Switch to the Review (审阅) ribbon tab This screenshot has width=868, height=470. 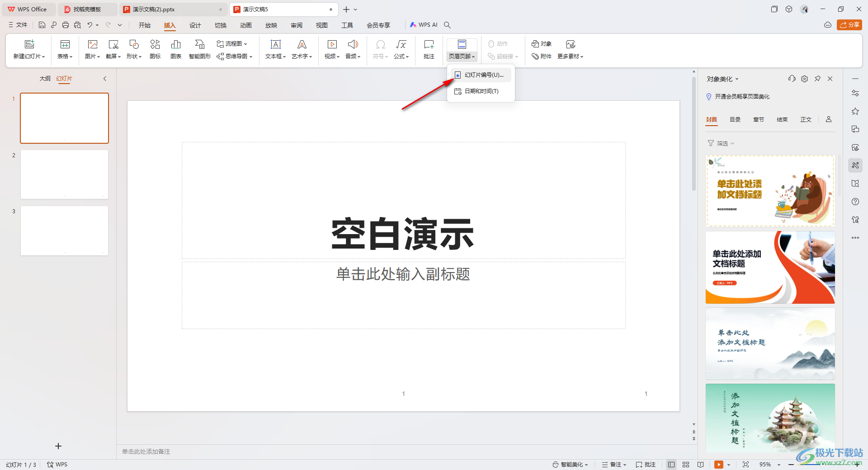point(297,25)
